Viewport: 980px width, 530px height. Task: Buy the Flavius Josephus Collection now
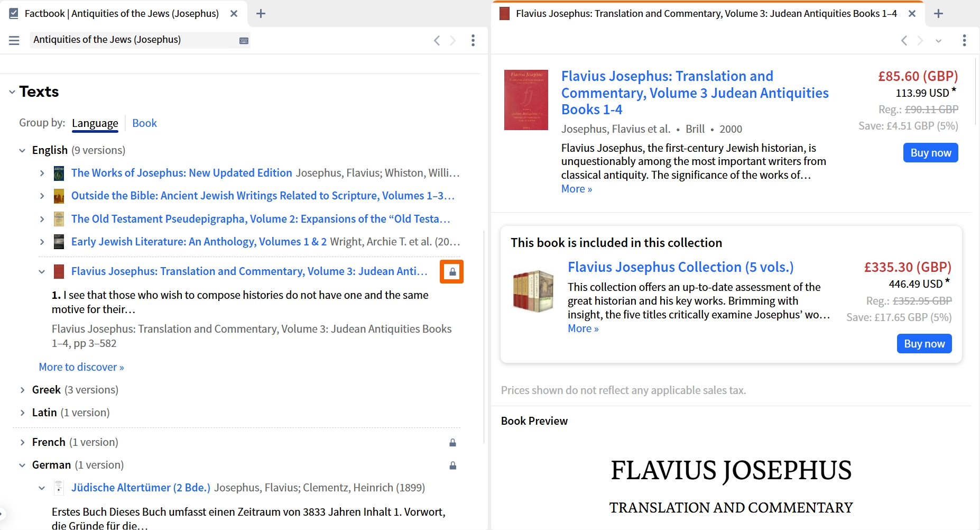pos(924,344)
